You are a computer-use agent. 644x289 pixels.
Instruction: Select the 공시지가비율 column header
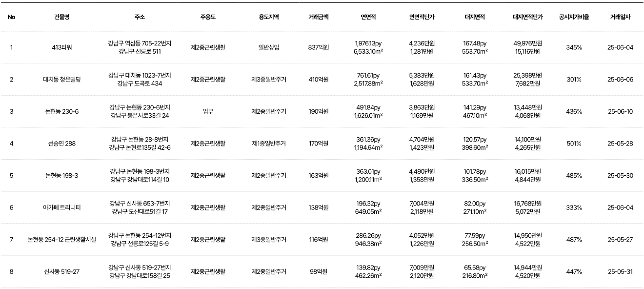coord(574,17)
